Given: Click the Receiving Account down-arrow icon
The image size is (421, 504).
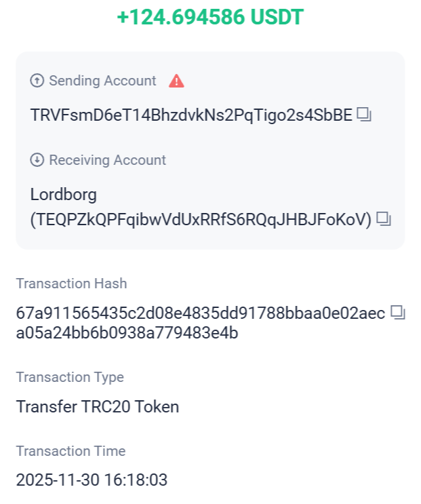Looking at the screenshot, I should (x=37, y=160).
